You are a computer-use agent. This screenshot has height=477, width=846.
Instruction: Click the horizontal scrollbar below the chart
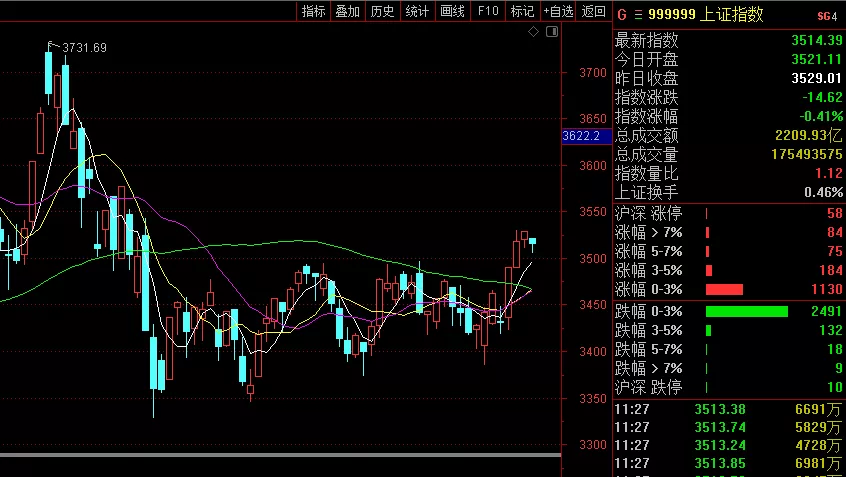click(x=281, y=455)
